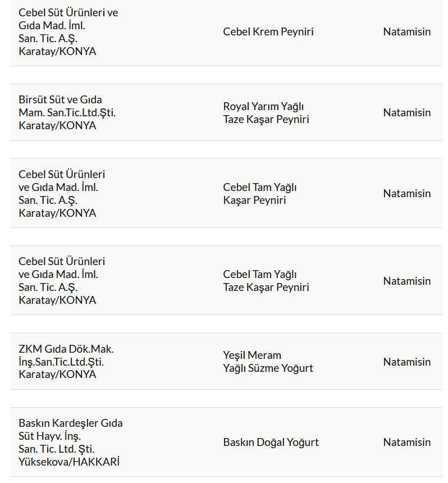Select the ZKM Gıda Dök.Mak. company name

coord(66,349)
